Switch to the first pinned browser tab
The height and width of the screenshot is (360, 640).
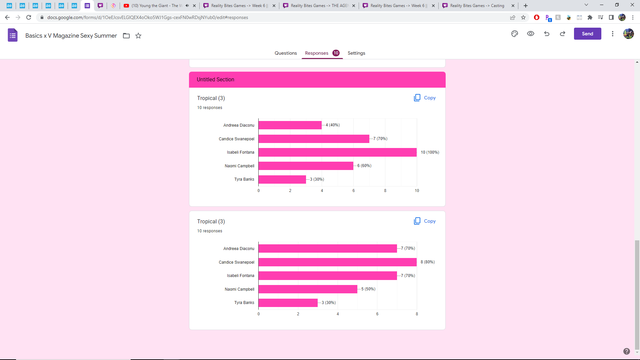9,6
